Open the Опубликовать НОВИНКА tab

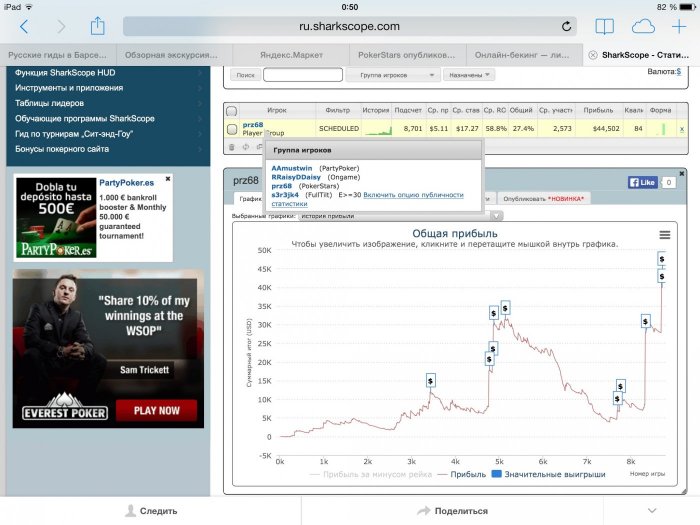(x=544, y=199)
